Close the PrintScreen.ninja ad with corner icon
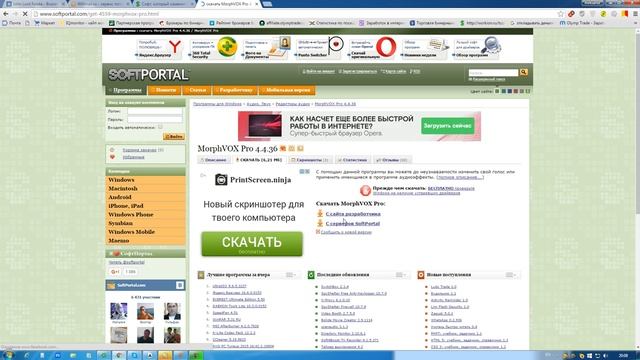The height and width of the screenshot is (360, 640). pyautogui.click(x=307, y=171)
